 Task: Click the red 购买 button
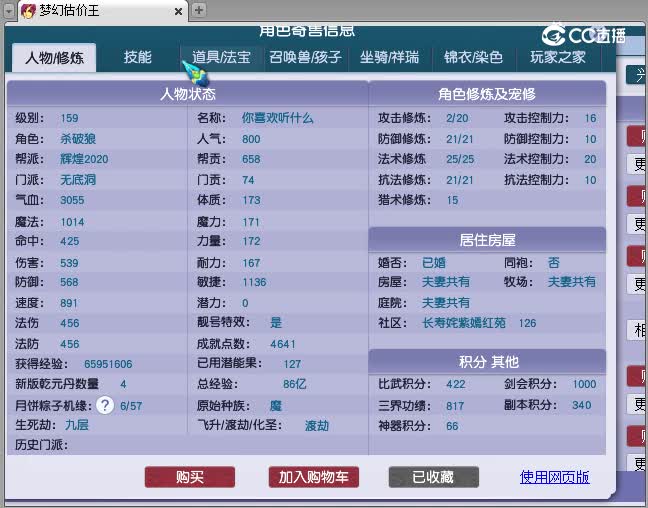190,477
